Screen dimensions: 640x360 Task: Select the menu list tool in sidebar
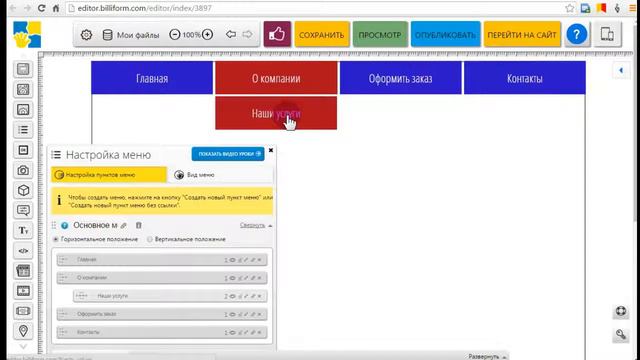click(23, 130)
